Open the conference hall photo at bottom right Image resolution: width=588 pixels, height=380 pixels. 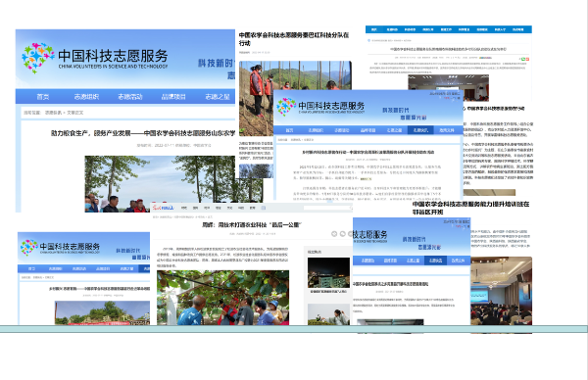pyautogui.click(x=501, y=295)
